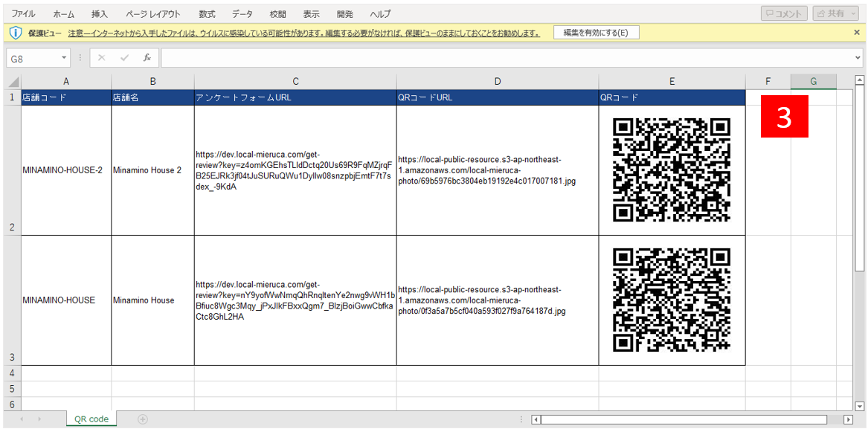Click horizontal scrollbar left arrow
868x429 pixels.
pyautogui.click(x=536, y=419)
